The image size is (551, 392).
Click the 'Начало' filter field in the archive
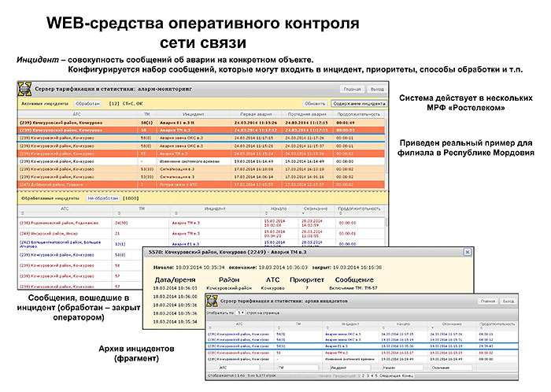(x=402, y=368)
